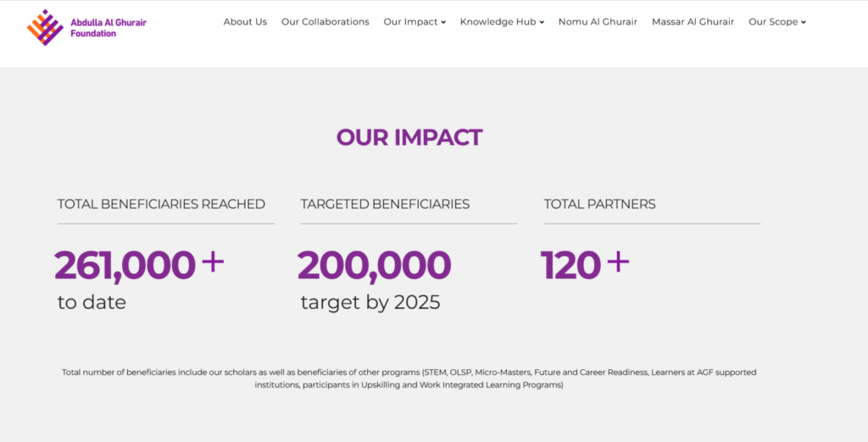Image resolution: width=868 pixels, height=442 pixels.
Task: Click the 200,000 target figure
Action: pyautogui.click(x=375, y=266)
